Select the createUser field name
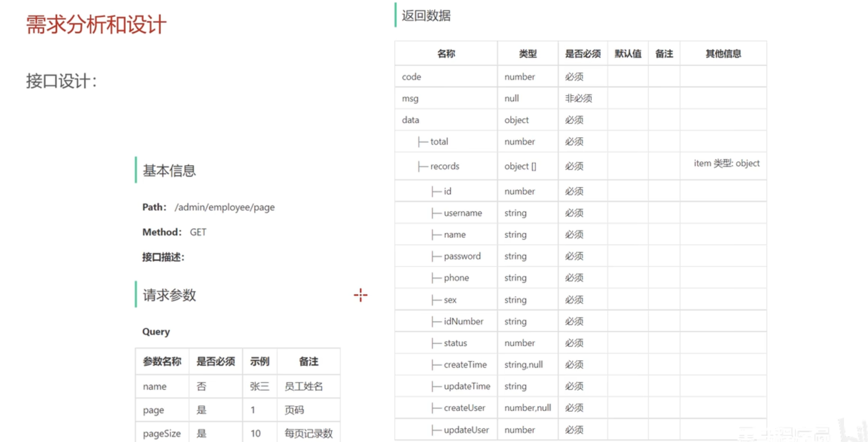The image size is (868, 442). click(464, 408)
